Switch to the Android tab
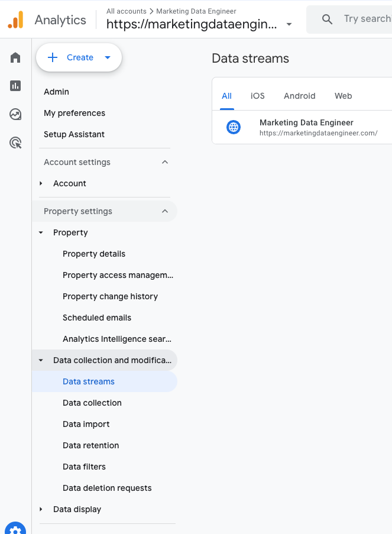The height and width of the screenshot is (534, 392). pyautogui.click(x=299, y=95)
